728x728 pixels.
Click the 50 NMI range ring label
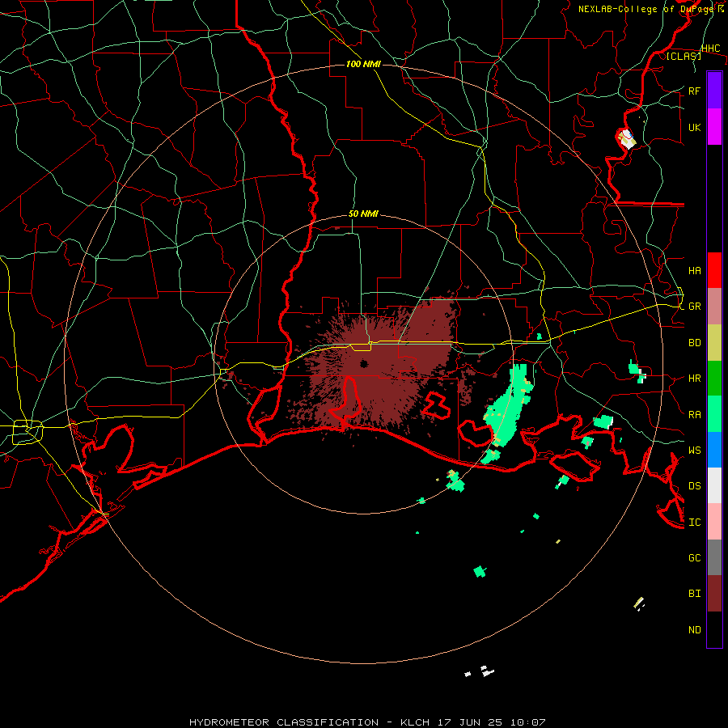[363, 214]
